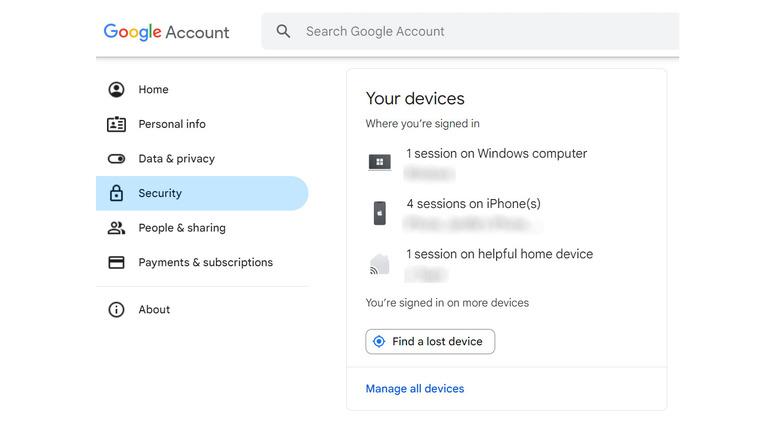Image resolution: width=780 pixels, height=438 pixels.
Task: Click the Windows computer device icon
Action: (x=379, y=162)
